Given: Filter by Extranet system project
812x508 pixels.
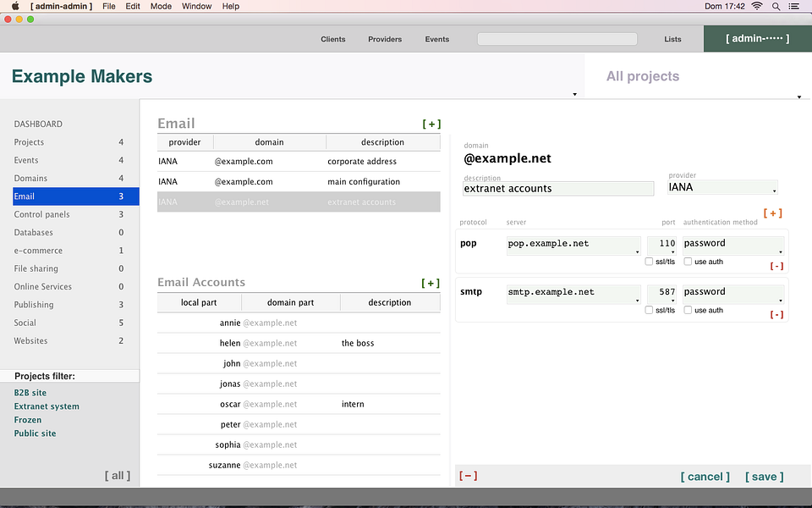Looking at the screenshot, I should point(47,406).
